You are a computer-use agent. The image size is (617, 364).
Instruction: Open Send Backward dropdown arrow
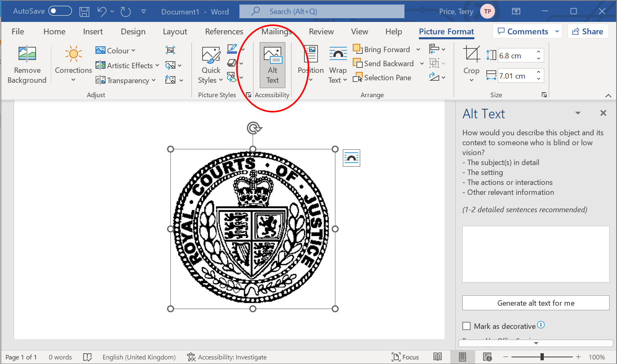click(422, 64)
